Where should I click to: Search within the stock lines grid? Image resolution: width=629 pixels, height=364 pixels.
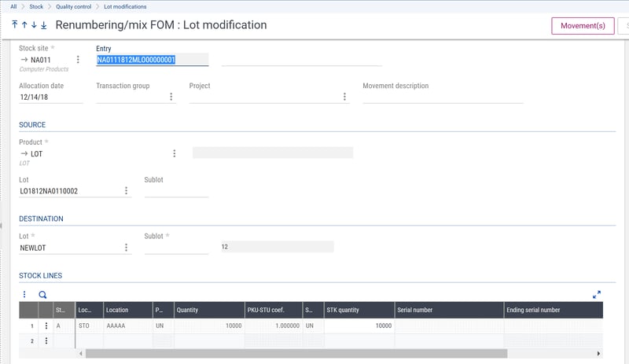tap(42, 294)
